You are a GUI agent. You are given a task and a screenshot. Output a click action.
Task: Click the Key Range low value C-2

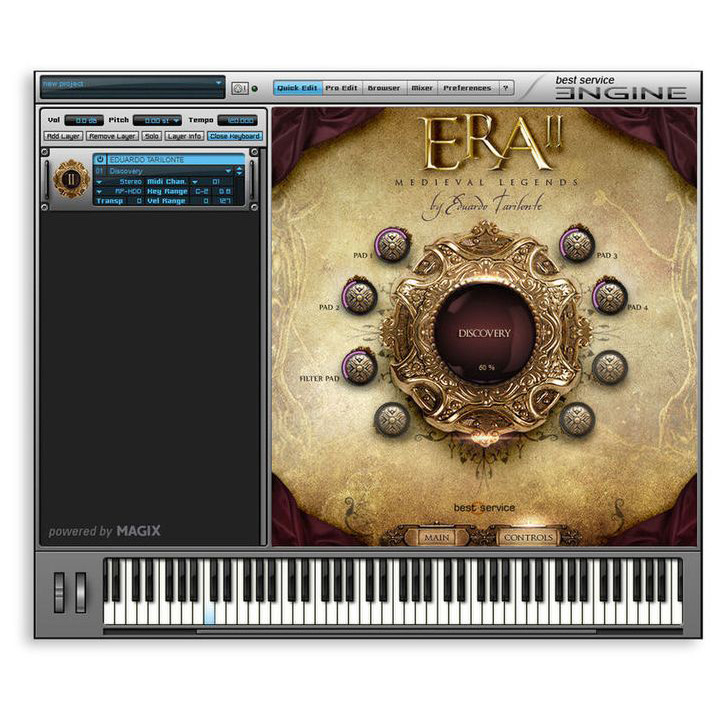click(x=202, y=192)
